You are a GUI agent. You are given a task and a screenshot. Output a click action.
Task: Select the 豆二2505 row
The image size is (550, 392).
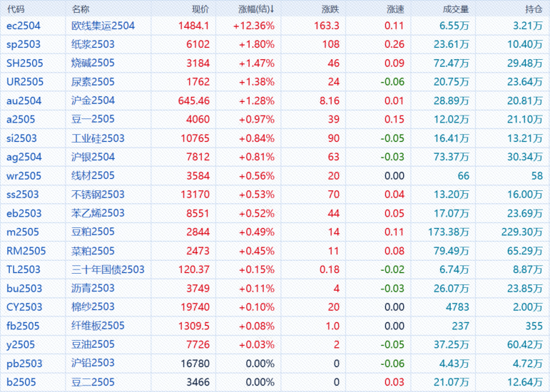click(x=93, y=382)
